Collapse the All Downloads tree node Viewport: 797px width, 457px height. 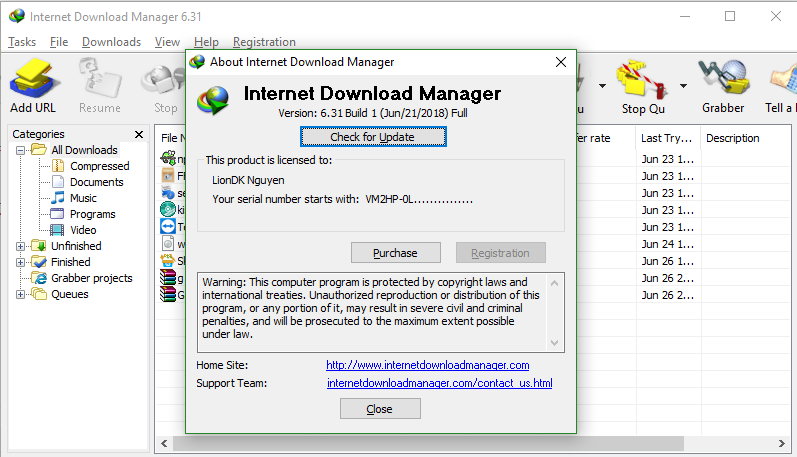point(20,150)
